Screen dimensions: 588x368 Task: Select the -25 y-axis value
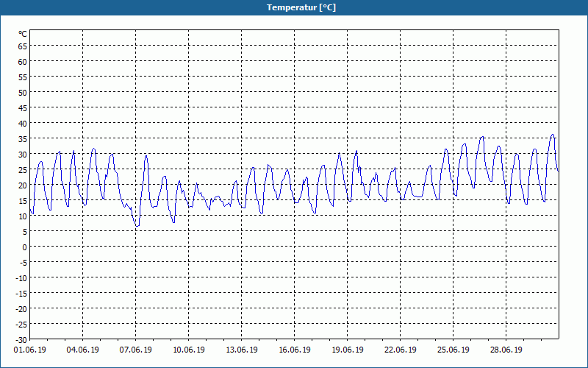pyautogui.click(x=21, y=325)
